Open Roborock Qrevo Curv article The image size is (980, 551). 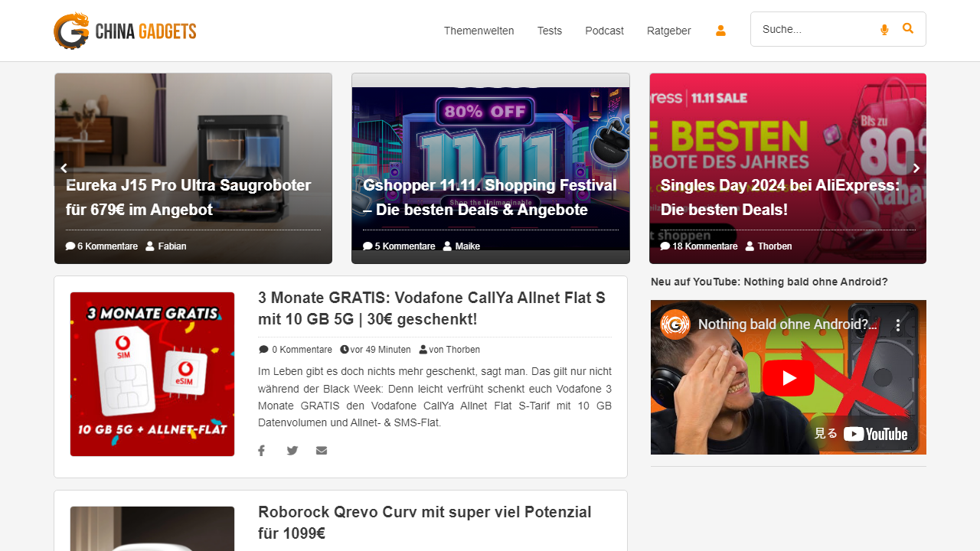tap(424, 522)
